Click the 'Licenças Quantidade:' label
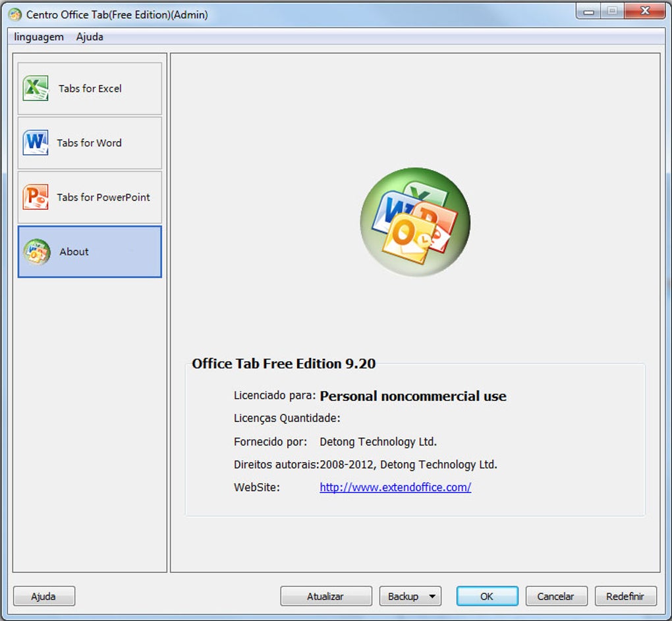This screenshot has width=672, height=621. (287, 418)
